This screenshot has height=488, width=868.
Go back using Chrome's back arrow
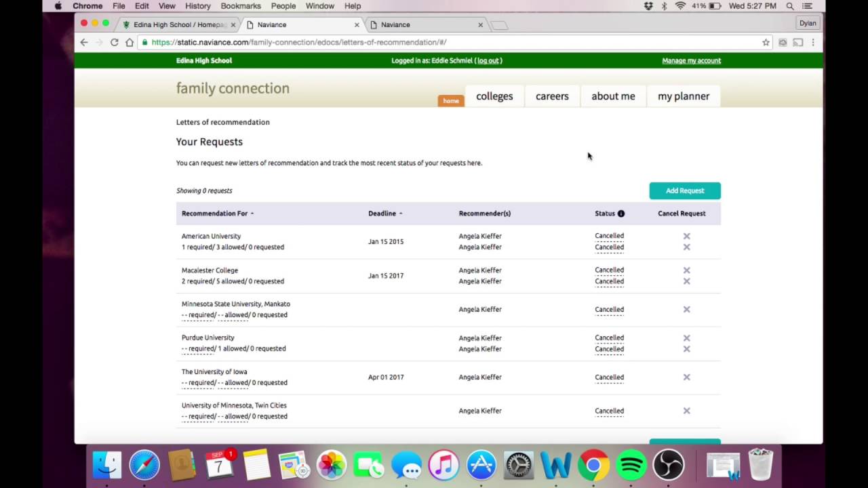84,42
